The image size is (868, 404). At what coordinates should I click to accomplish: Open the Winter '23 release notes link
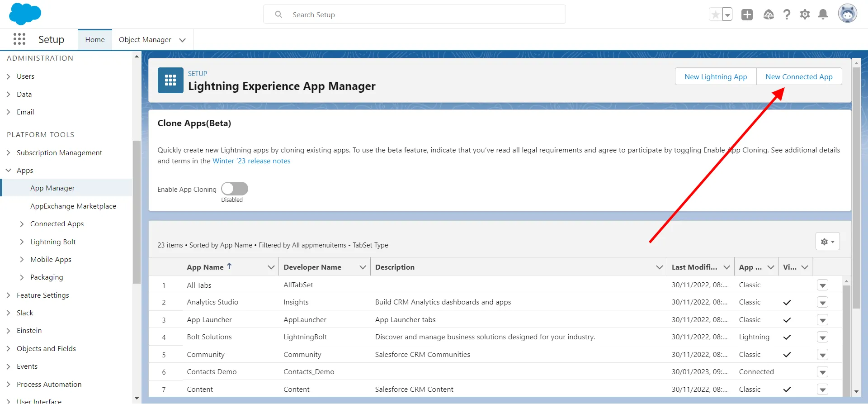[x=251, y=161]
